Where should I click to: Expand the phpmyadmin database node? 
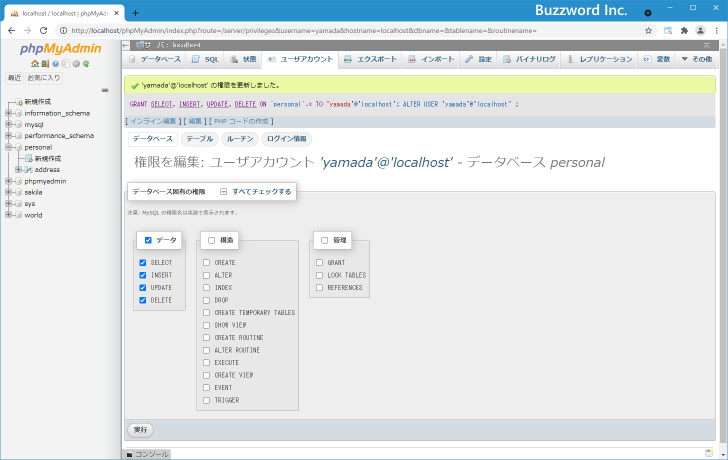coord(8,181)
